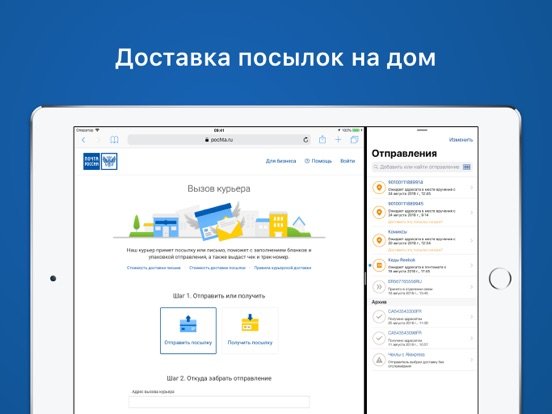Tap pin icon of shipment at 9:14
This screenshot has width=552, height=414.
pos(379,213)
